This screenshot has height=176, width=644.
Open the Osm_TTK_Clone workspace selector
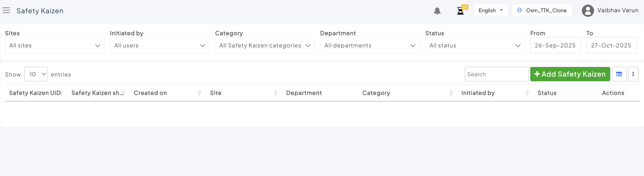542,10
